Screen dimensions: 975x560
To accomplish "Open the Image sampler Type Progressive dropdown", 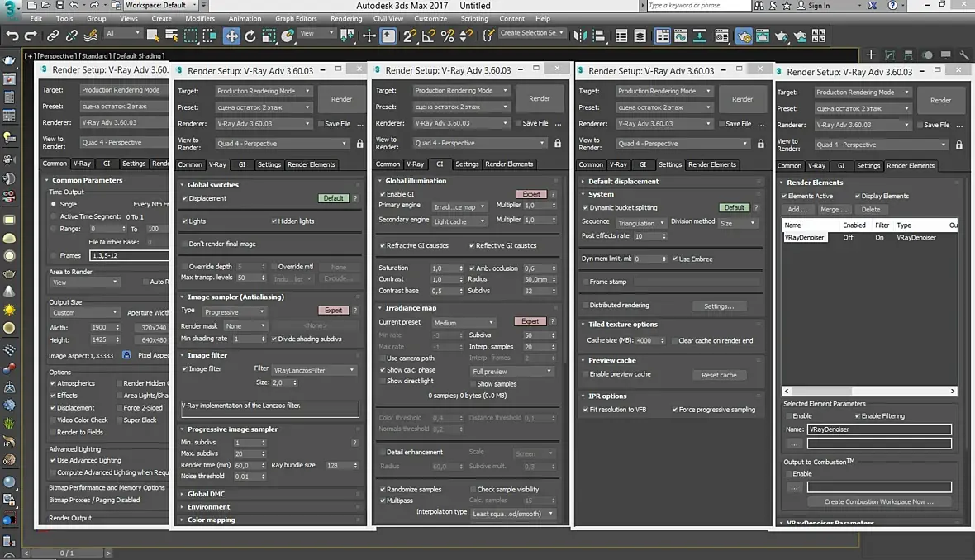I will [x=234, y=312].
